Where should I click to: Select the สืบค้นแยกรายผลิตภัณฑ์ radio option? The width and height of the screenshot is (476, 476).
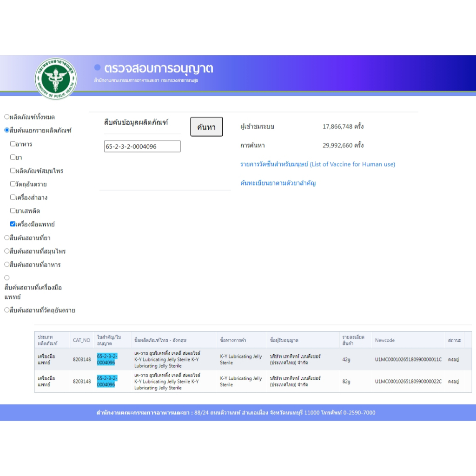7,130
